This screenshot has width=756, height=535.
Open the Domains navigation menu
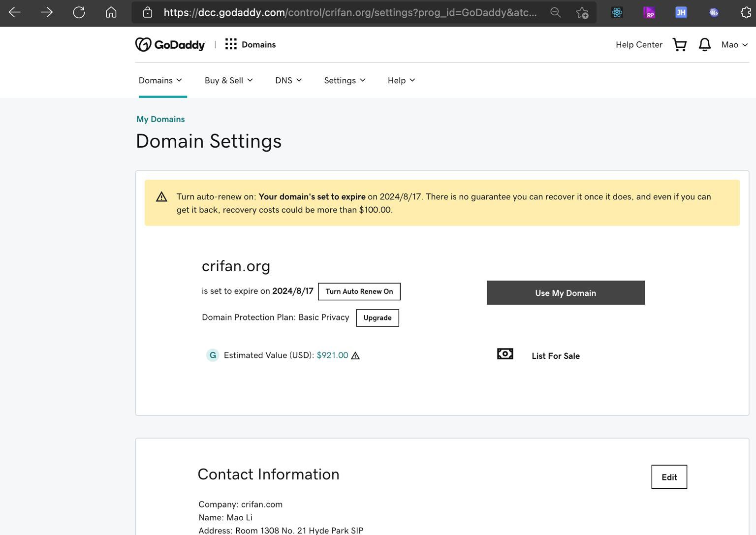[160, 80]
